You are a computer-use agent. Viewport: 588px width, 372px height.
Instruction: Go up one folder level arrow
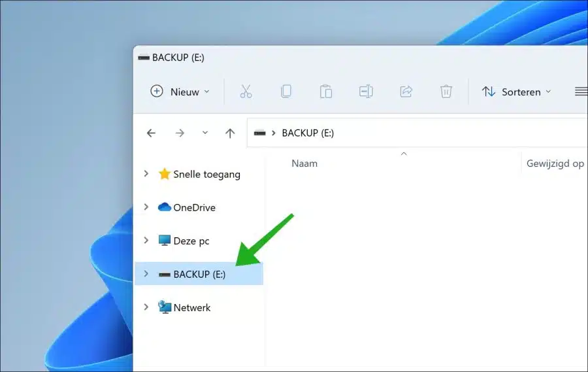(x=230, y=133)
